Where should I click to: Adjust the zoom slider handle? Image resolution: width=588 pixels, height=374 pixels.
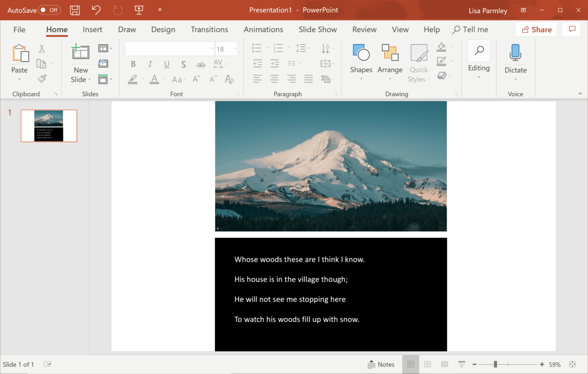click(x=495, y=364)
